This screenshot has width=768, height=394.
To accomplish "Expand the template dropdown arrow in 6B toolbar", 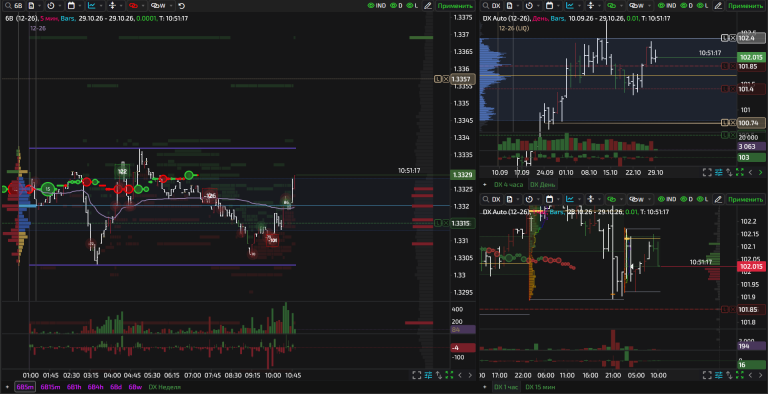I will (x=40, y=6).
